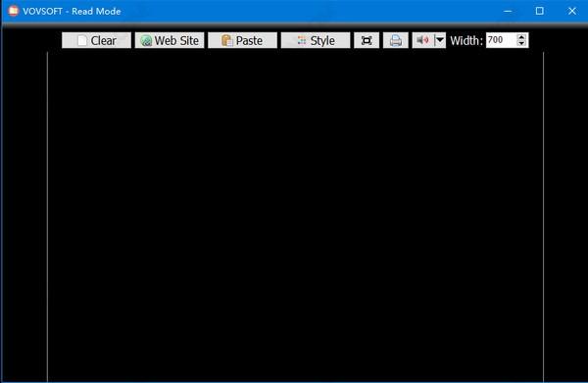This screenshot has height=383, width=588.
Task: Open the Style options
Action: (316, 40)
